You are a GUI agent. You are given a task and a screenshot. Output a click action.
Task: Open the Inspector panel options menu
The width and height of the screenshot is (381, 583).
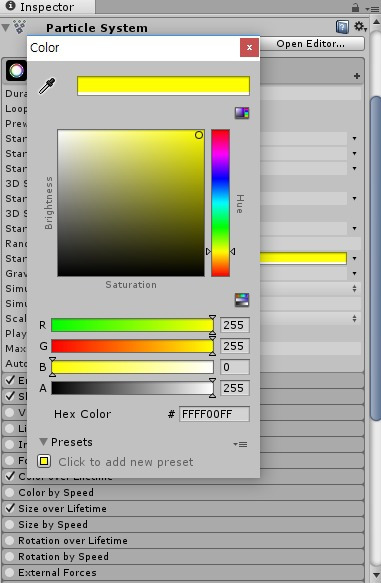[x=372, y=8]
